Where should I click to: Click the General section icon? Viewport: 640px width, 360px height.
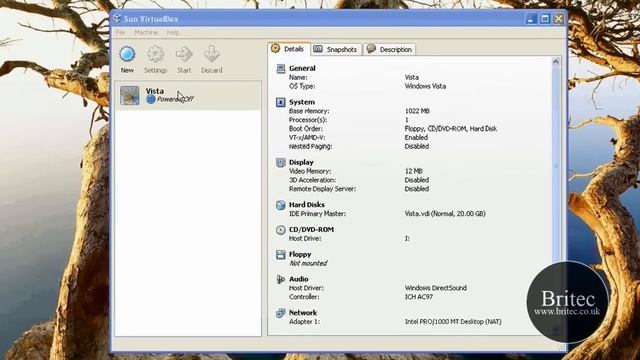click(280, 69)
